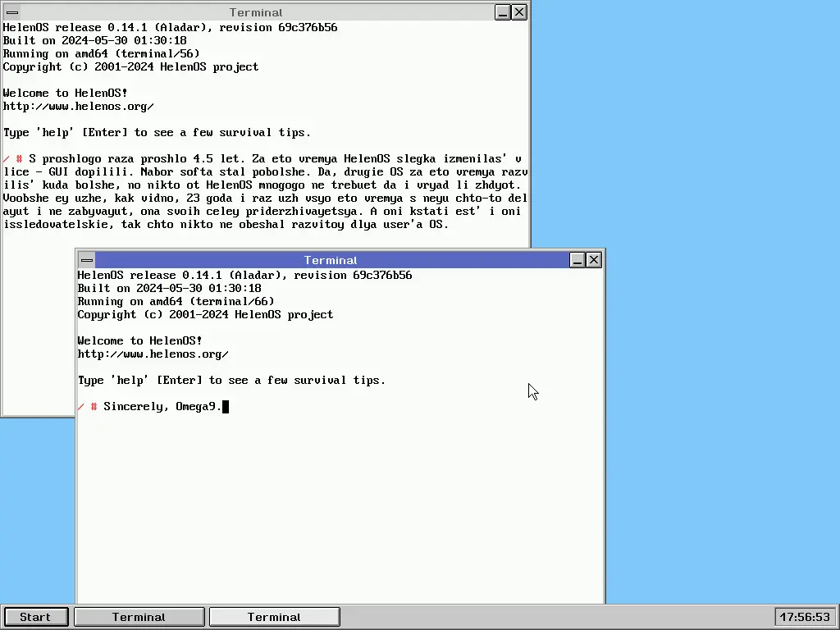Screen dimensions: 840x630
Task: Click the 'Welcome to HelenOS!' line in the active Terminal
Action: coord(139,341)
